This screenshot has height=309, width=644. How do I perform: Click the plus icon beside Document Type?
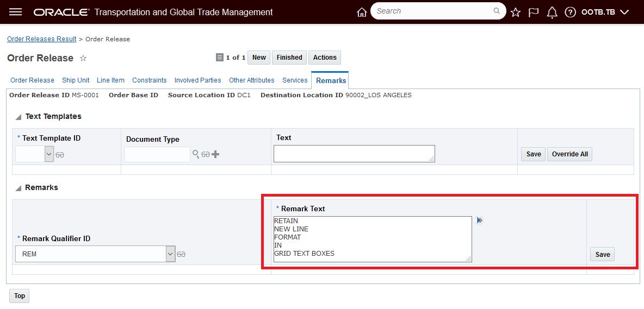[x=215, y=154]
